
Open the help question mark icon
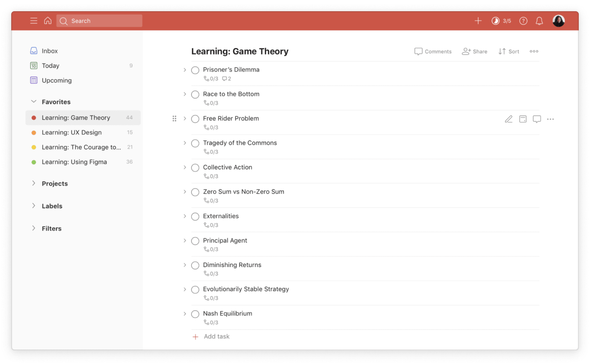click(523, 21)
